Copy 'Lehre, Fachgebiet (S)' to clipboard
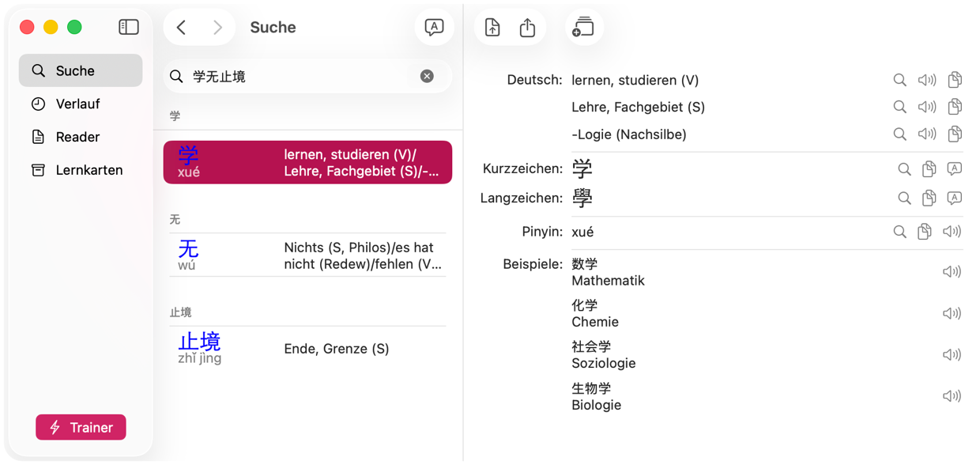980x465 pixels. click(x=955, y=107)
